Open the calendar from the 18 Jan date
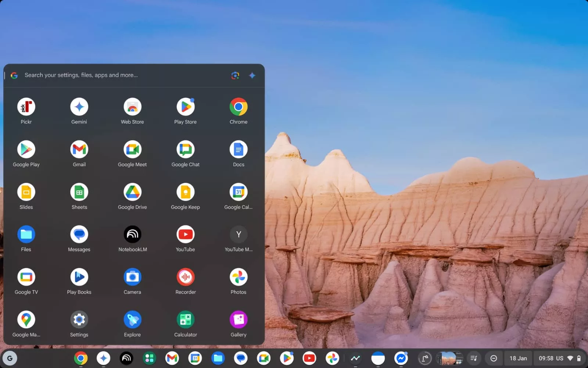Image resolution: width=588 pixels, height=368 pixels. click(x=518, y=358)
